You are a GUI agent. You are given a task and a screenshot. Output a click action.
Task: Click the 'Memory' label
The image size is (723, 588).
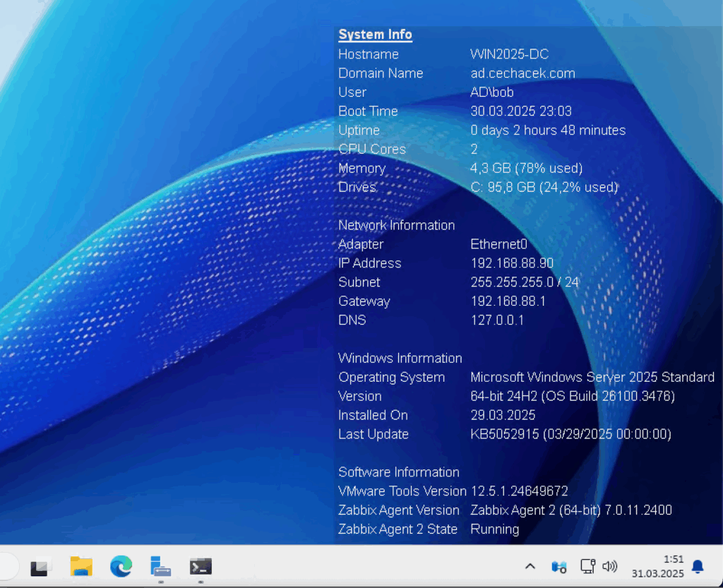pos(362,169)
